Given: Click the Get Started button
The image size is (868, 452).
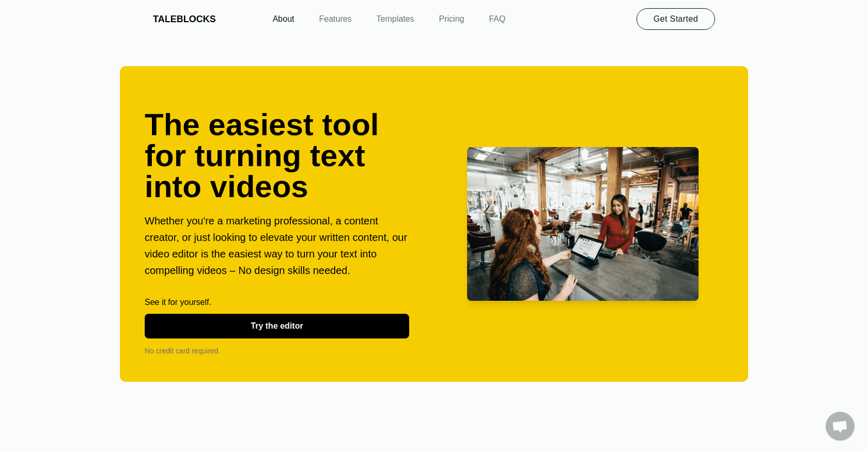Looking at the screenshot, I should [675, 19].
